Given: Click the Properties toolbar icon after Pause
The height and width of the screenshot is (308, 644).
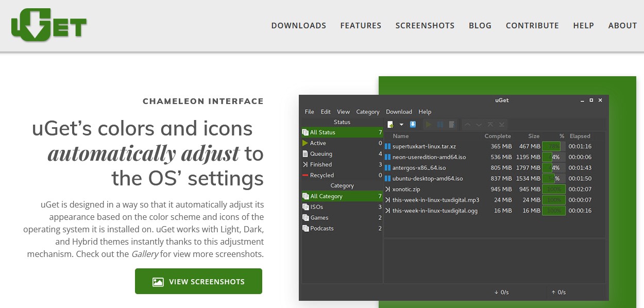Looking at the screenshot, I should pos(452,124).
